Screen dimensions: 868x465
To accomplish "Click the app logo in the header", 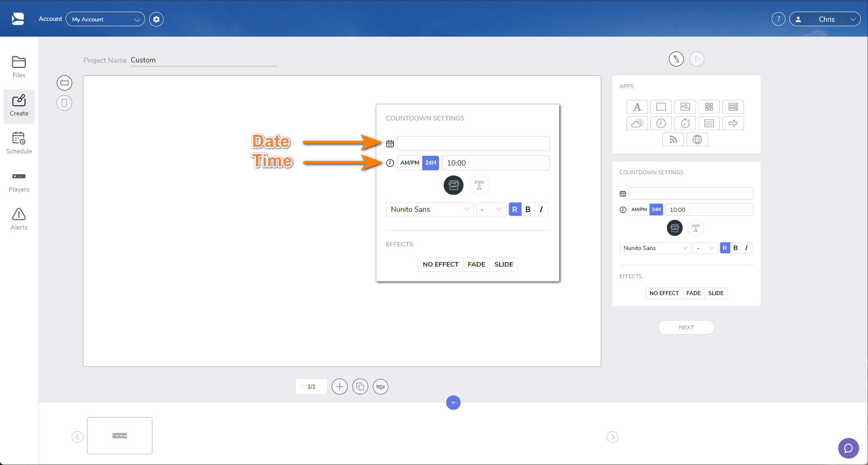I will pos(18,19).
